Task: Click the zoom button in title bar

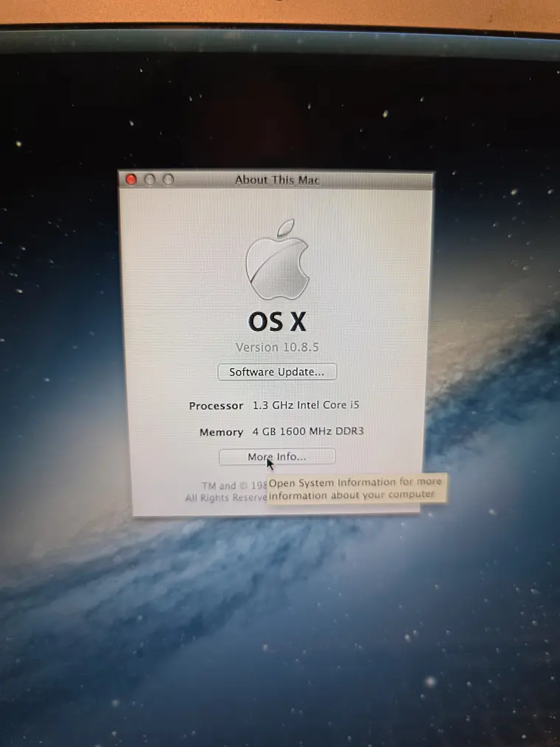Action: coord(168,179)
